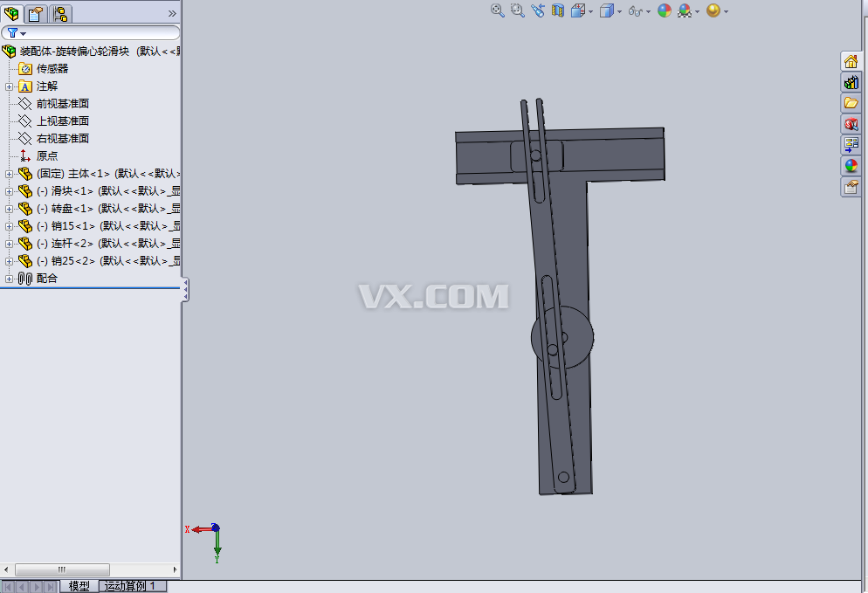Click the Apply Scene checkered ball icon

685,10
